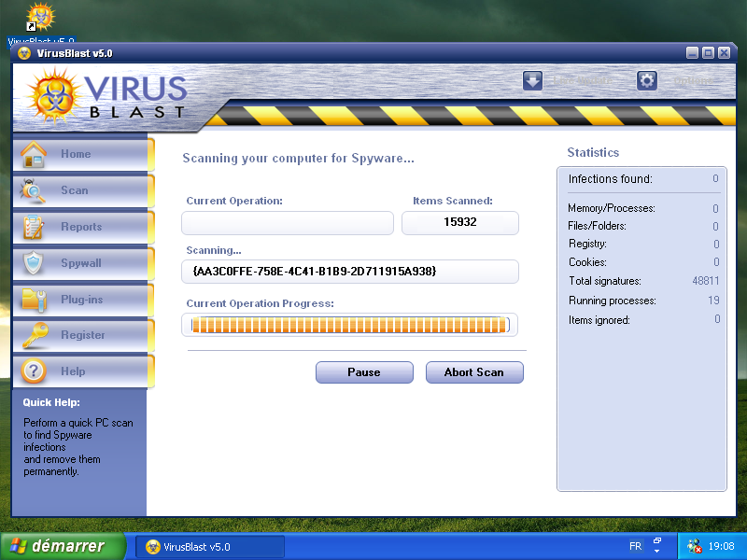Viewport: 747px width, 560px height.
Task: Switch to the Spywall section label
Action: point(81,263)
